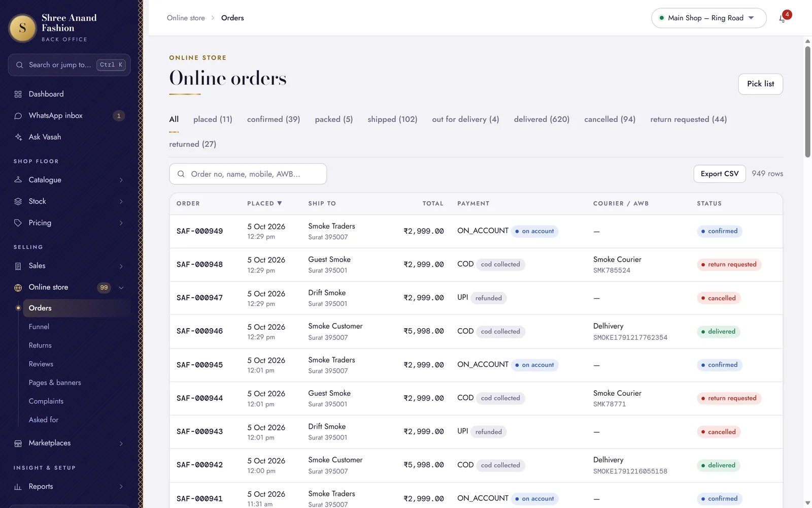Click the Export CSV button
The image size is (812, 508).
(x=719, y=174)
